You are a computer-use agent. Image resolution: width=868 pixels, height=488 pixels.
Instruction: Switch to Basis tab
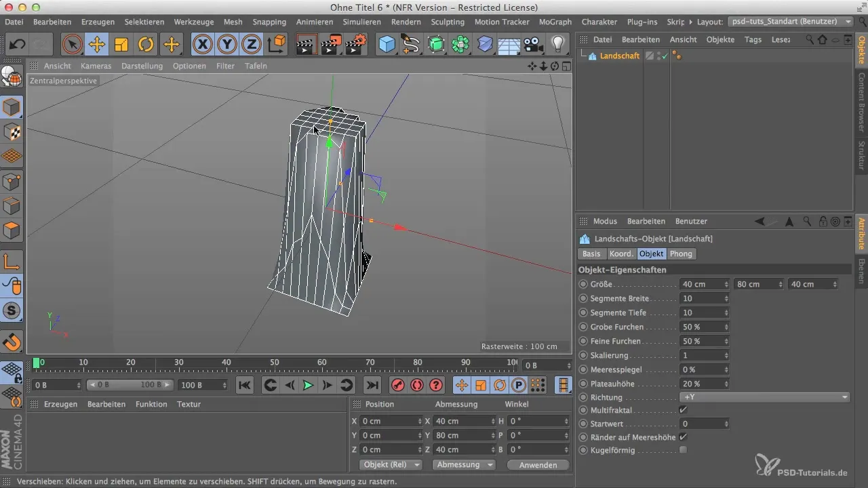click(x=591, y=253)
